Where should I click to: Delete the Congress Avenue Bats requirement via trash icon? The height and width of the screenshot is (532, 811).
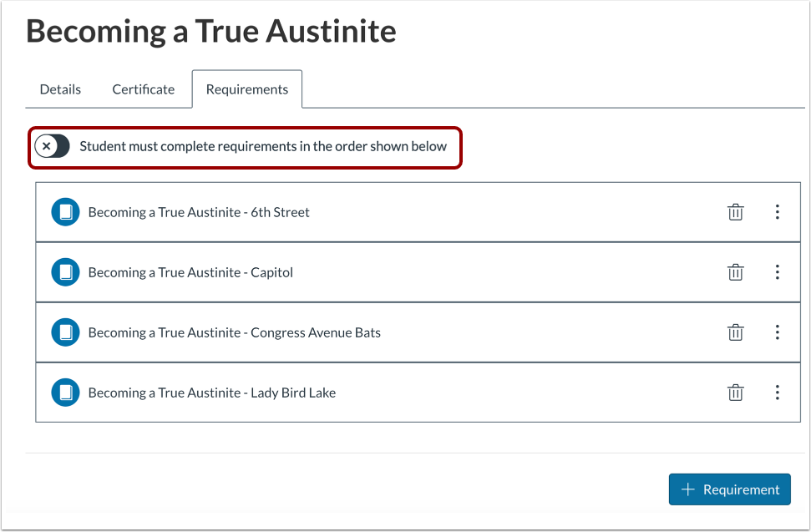click(736, 332)
